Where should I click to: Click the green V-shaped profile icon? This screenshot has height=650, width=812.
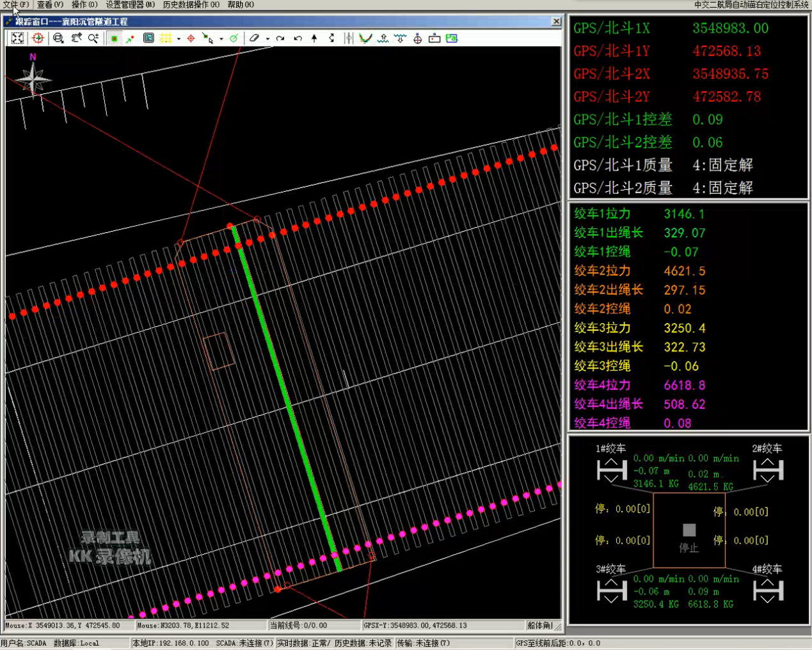[365, 38]
